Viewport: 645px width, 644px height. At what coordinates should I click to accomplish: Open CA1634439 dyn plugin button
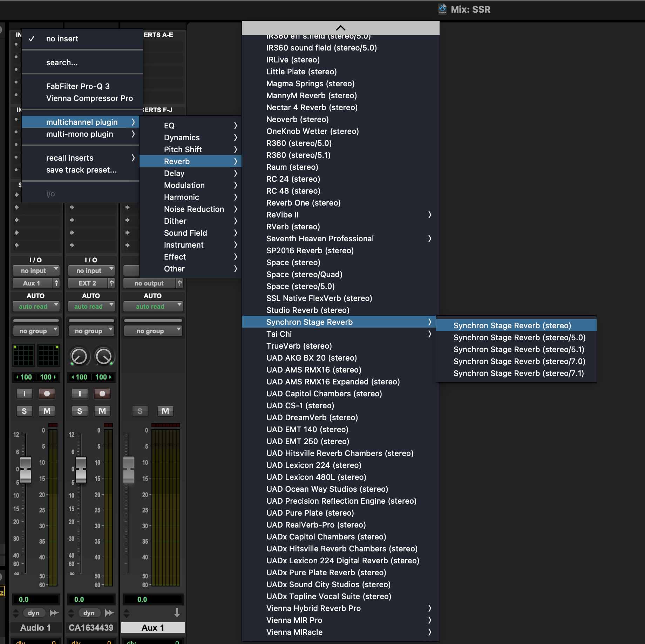89,613
